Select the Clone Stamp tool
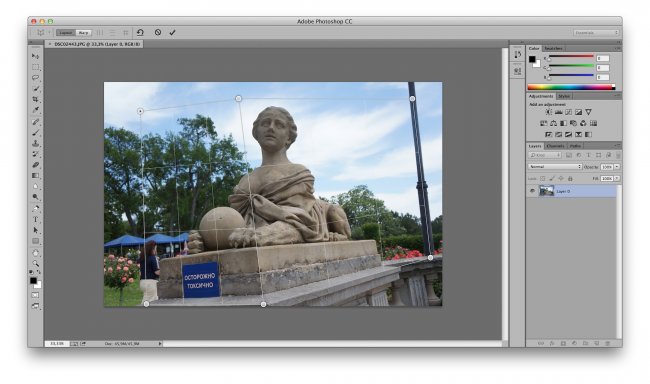650x384 pixels. [x=36, y=143]
